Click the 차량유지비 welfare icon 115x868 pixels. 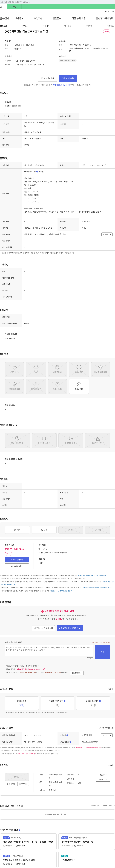pyautogui.click(x=57, y=369)
